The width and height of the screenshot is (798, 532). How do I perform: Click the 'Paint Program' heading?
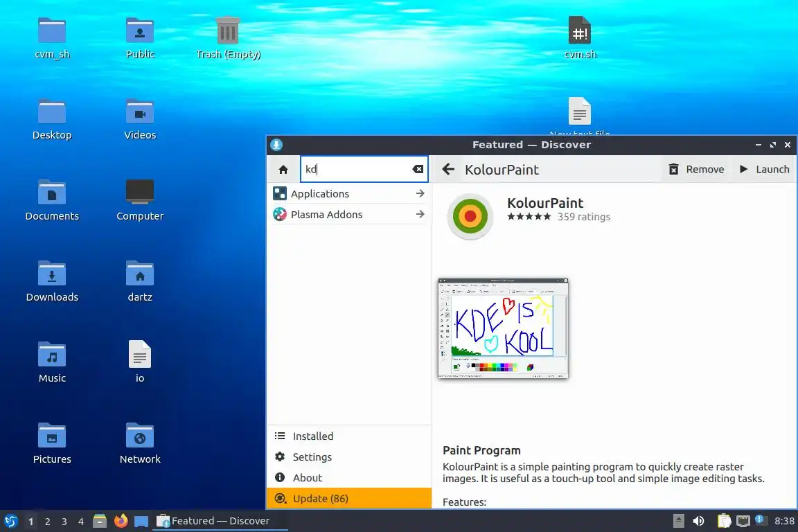(x=481, y=450)
